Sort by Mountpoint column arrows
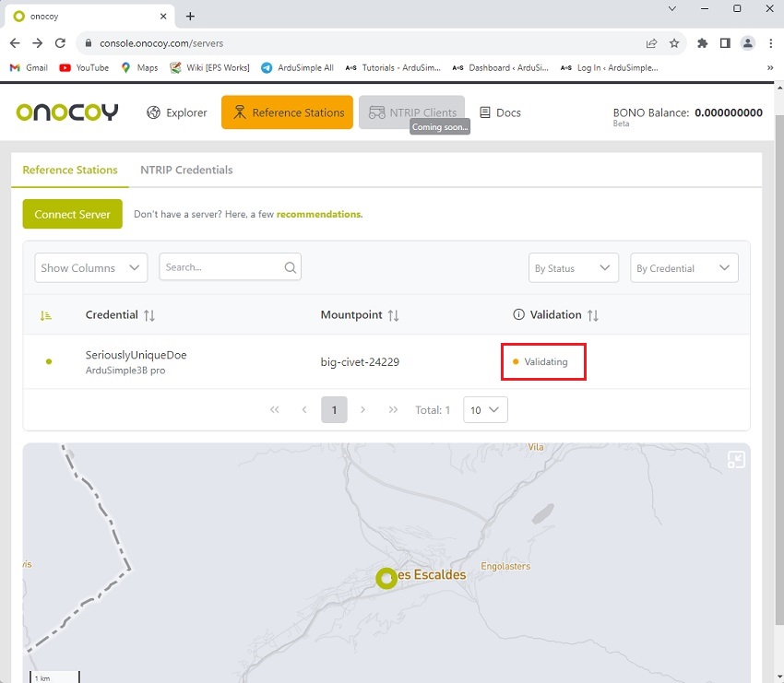 pyautogui.click(x=393, y=315)
